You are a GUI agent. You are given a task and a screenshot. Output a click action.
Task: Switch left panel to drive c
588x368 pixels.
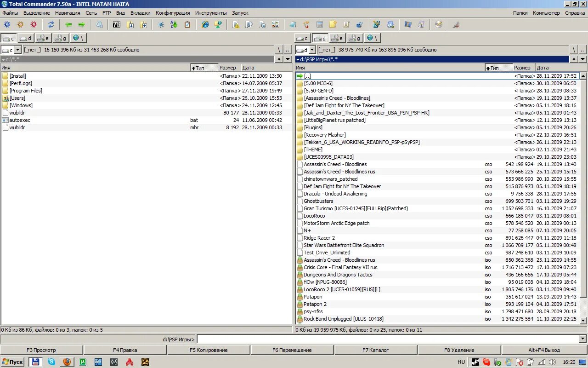(9, 38)
